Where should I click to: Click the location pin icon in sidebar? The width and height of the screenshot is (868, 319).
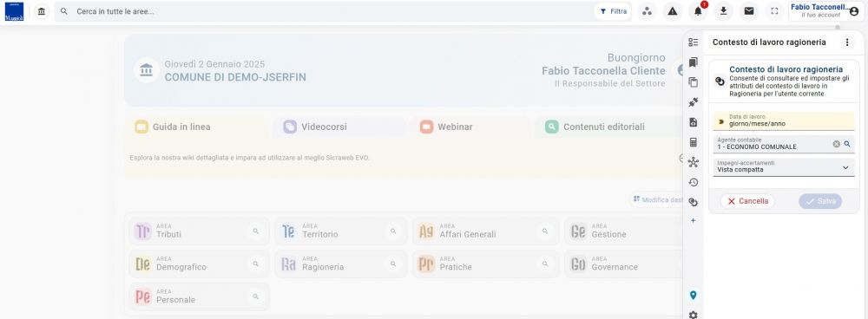693,296
